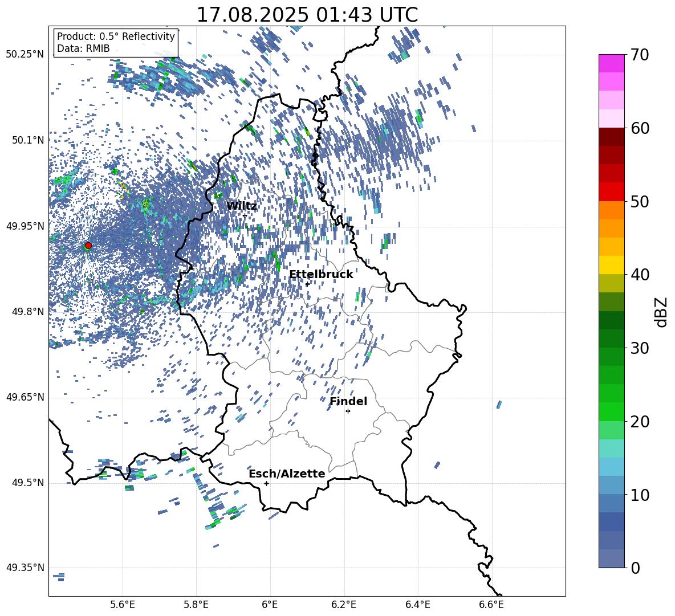The height and width of the screenshot is (616, 675).
Task: Click the yellow colorbar segment above 40
Action: pos(611,265)
